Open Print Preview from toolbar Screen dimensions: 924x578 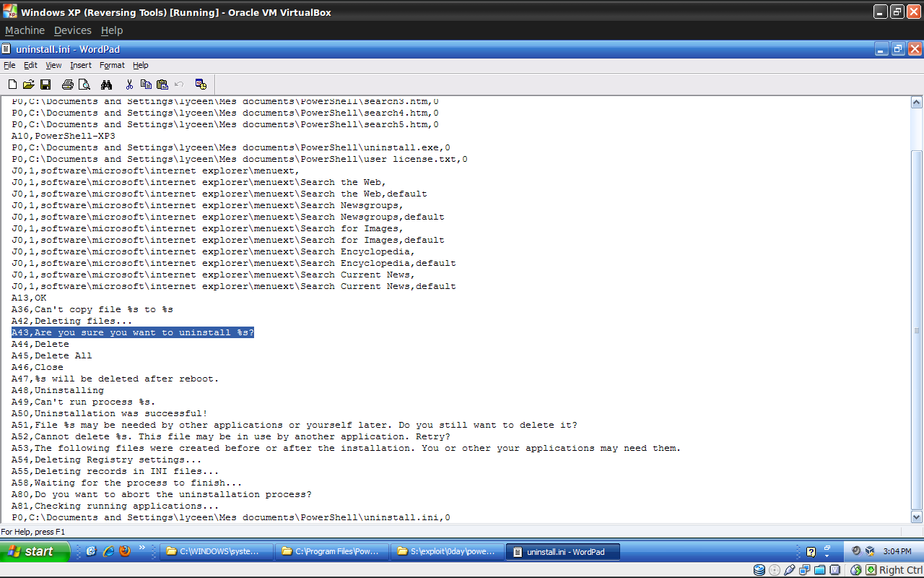pos(84,85)
